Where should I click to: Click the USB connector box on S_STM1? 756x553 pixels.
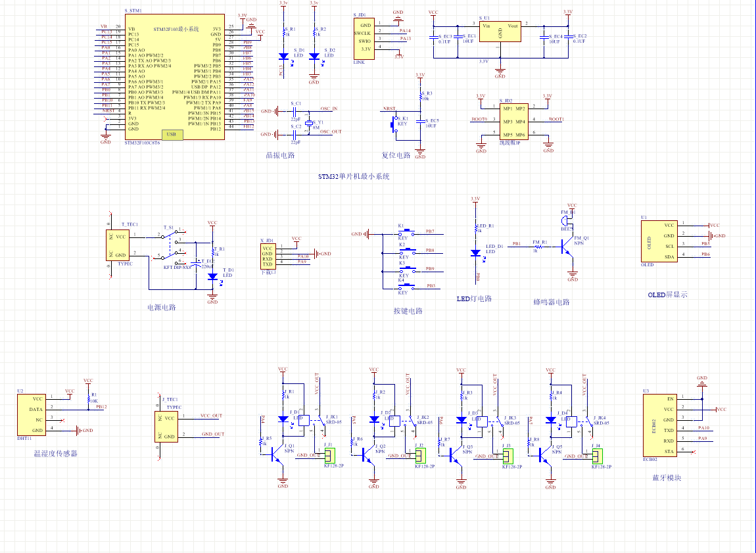172,135
